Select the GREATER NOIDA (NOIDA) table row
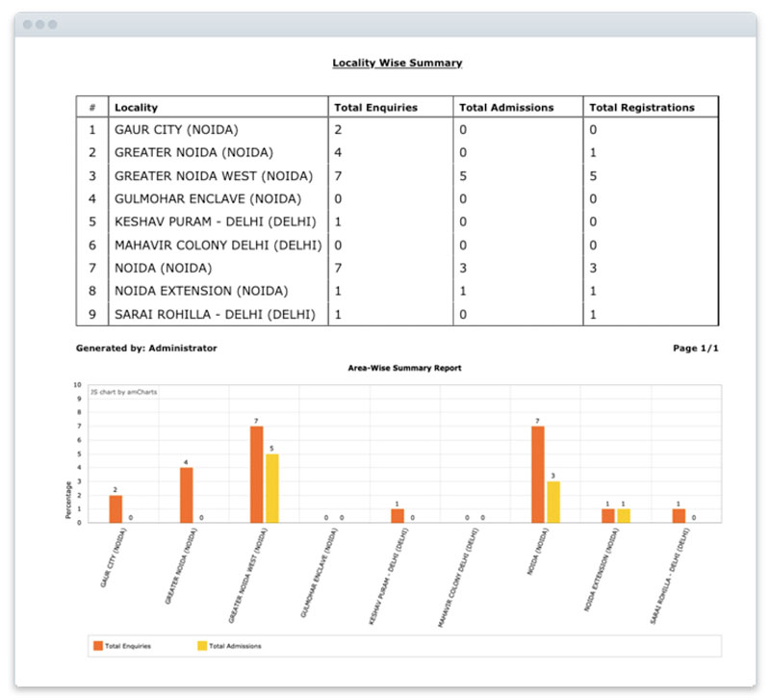The height and width of the screenshot is (700, 770). tap(397, 153)
